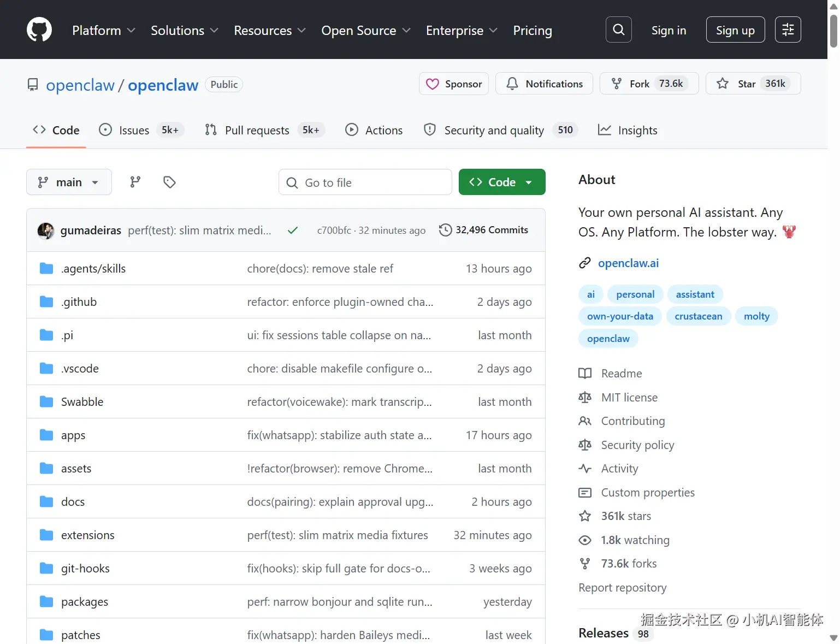840x644 pixels.
Task: Open the git-hooks folder
Action: [85, 569]
